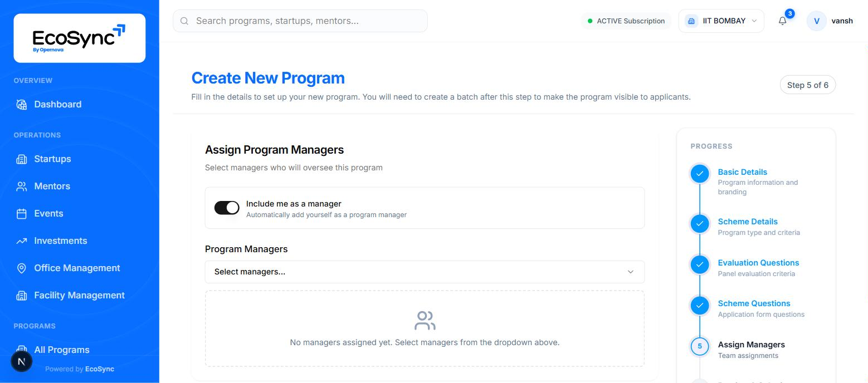
Task: Click the Powered by EcoSync text
Action: click(80, 369)
